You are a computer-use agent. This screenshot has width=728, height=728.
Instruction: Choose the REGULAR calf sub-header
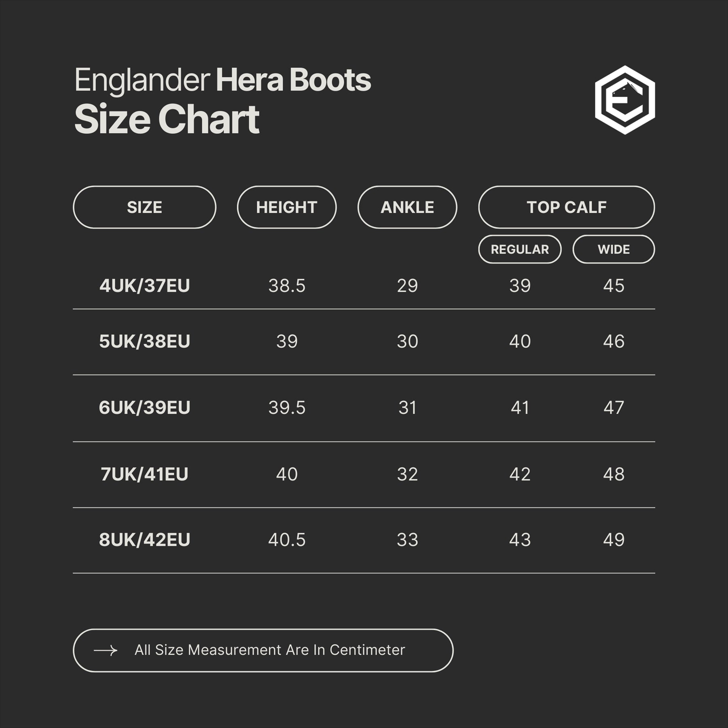point(520,250)
